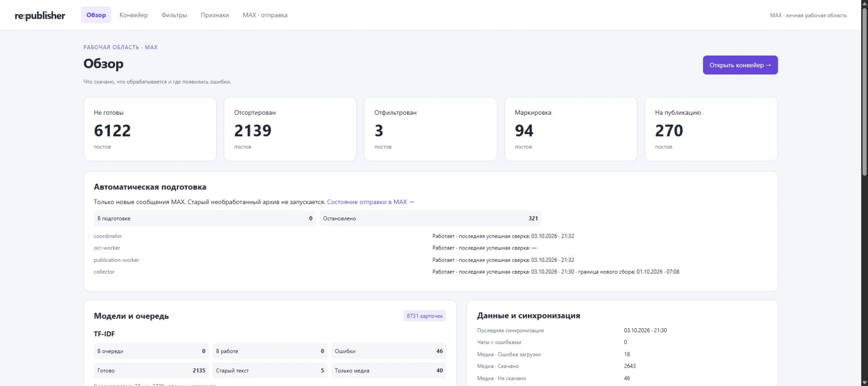
Task: Open the Не готовы card showing 6122
Action: click(x=150, y=129)
